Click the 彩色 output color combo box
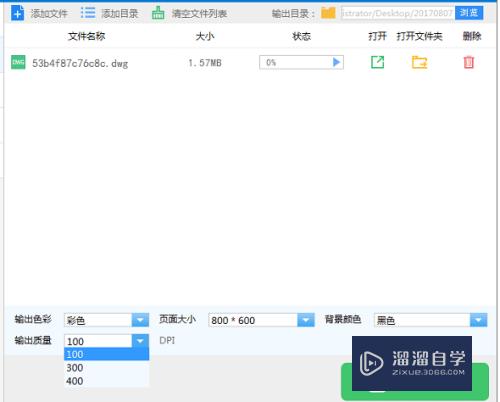Screen dimensions: 500x402 pyautogui.click(x=106, y=320)
